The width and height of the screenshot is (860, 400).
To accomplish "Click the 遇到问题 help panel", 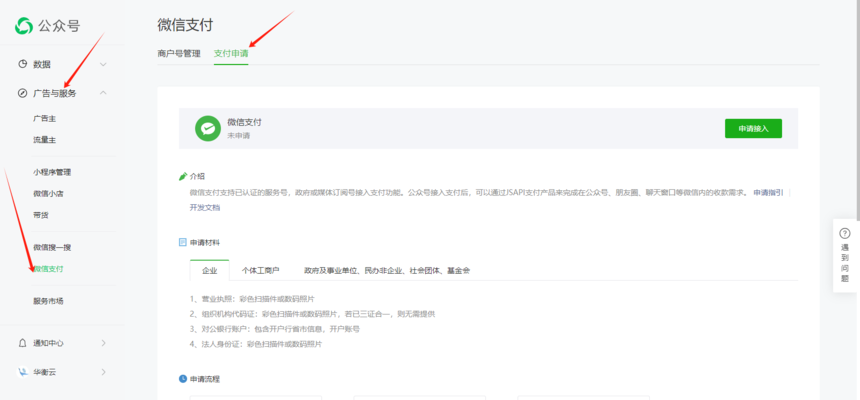I will (845, 256).
